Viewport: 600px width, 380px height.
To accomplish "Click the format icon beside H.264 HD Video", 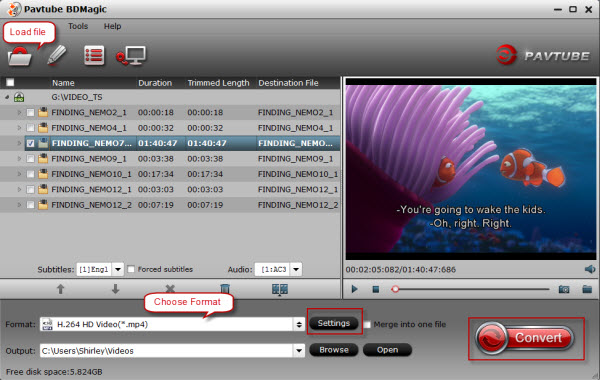I will (x=47, y=324).
